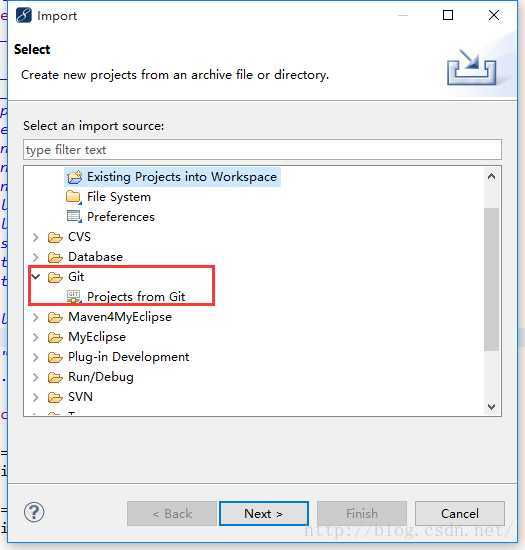The width and height of the screenshot is (525, 550).
Task: Click the Git folder icon
Action: [x=55, y=277]
